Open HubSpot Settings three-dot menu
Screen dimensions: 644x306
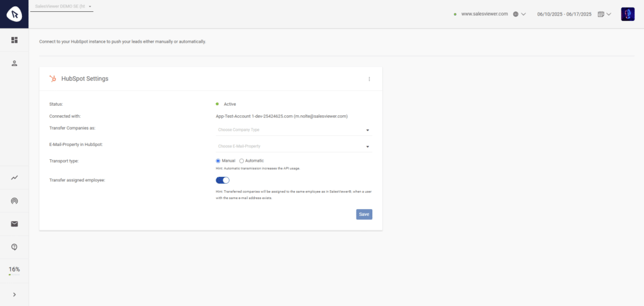(369, 79)
